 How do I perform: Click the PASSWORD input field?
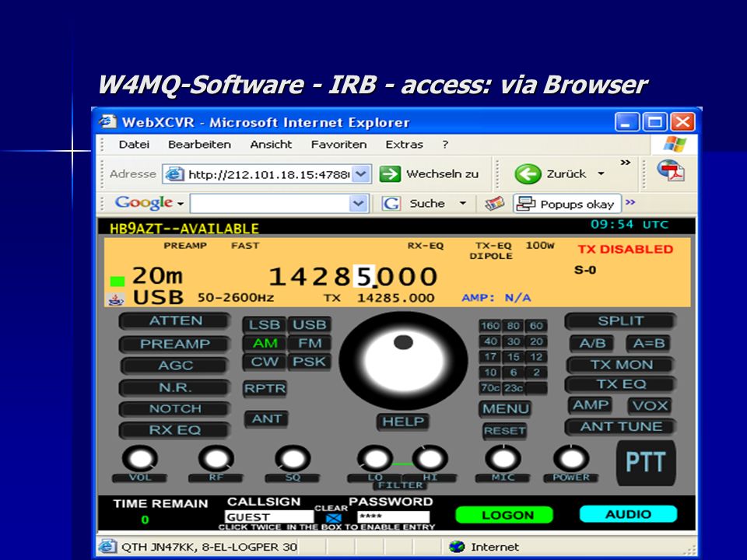(x=394, y=516)
